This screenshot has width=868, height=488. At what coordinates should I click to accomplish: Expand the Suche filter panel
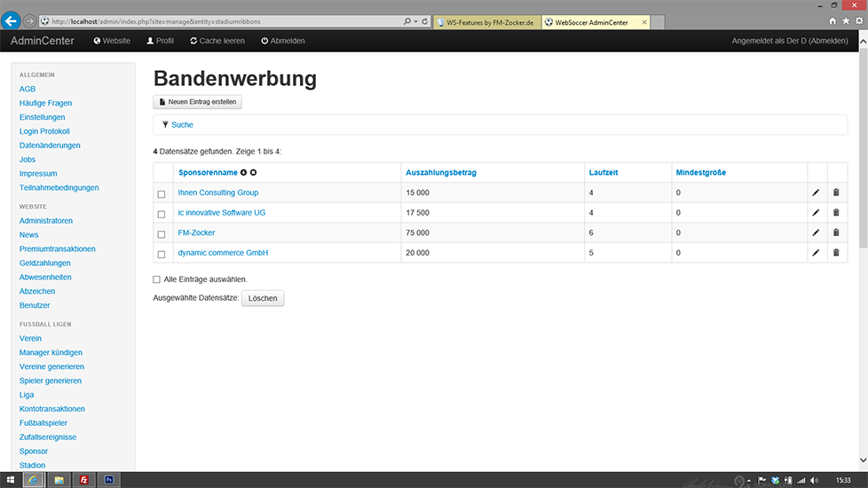[182, 125]
